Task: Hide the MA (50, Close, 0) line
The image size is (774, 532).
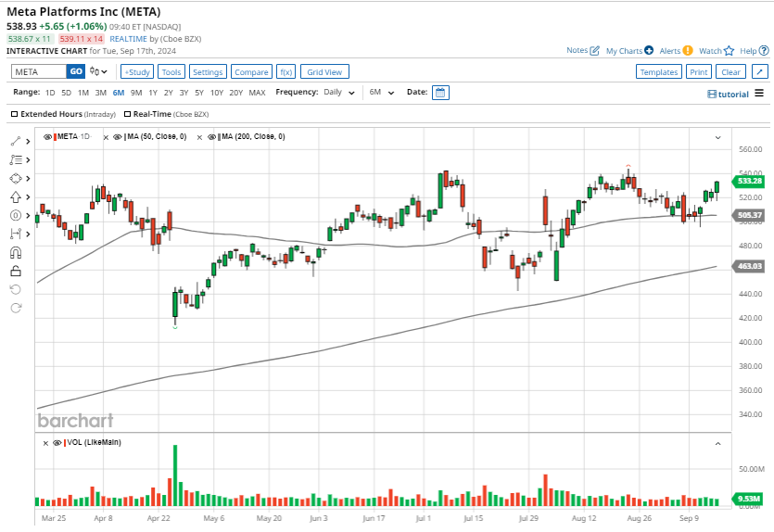Action: (x=118, y=137)
